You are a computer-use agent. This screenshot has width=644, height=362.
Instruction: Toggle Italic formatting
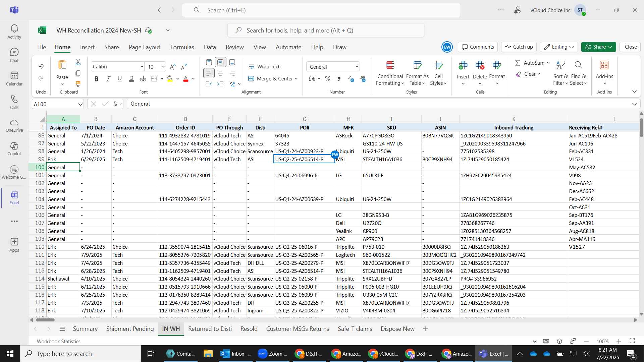(108, 79)
